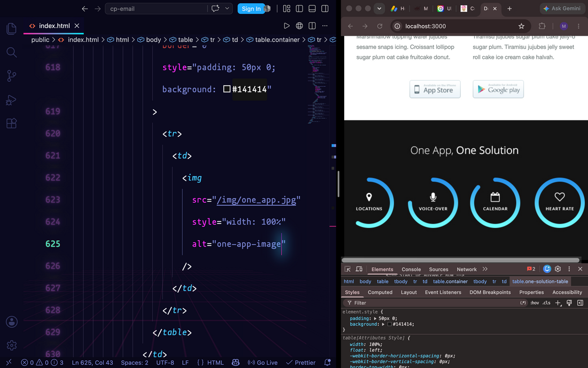Toggle the bottom panel in VS Code
Image resolution: width=588 pixels, height=368 pixels.
(x=312, y=9)
